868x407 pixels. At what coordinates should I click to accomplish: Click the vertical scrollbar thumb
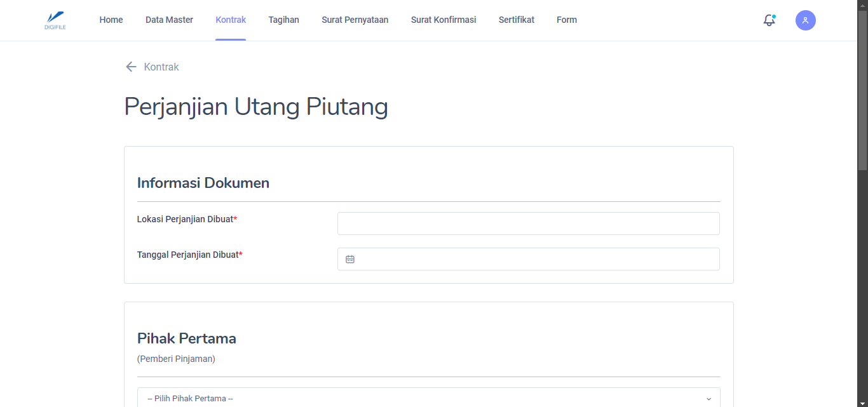862,89
